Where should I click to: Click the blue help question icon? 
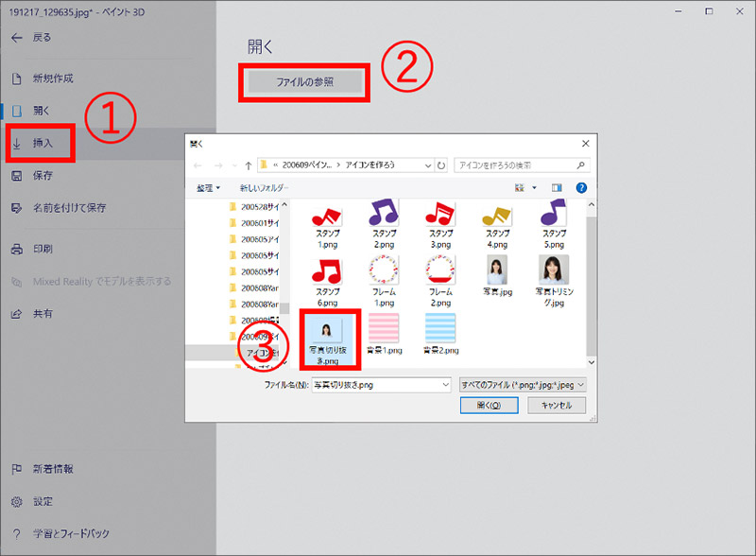(581, 188)
